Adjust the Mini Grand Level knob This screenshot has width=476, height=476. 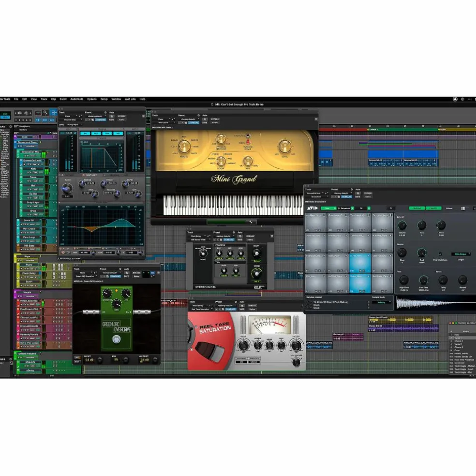(x=285, y=146)
